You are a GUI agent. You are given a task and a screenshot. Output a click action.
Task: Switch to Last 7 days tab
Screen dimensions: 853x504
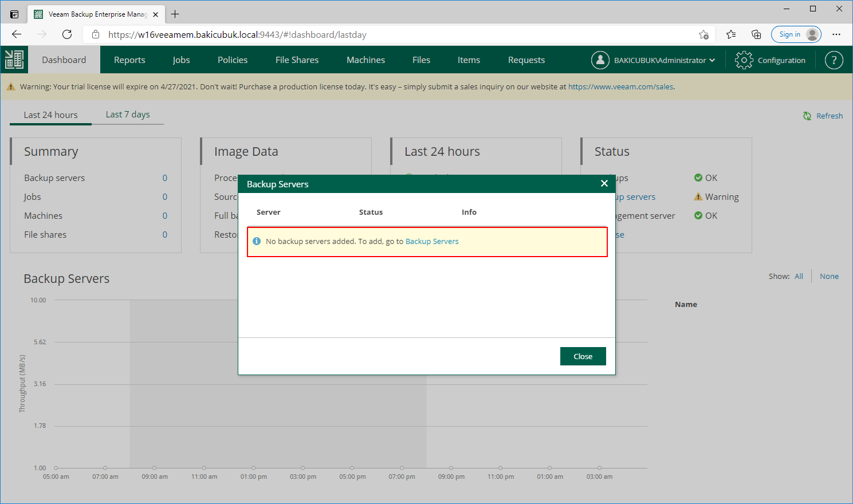128,115
